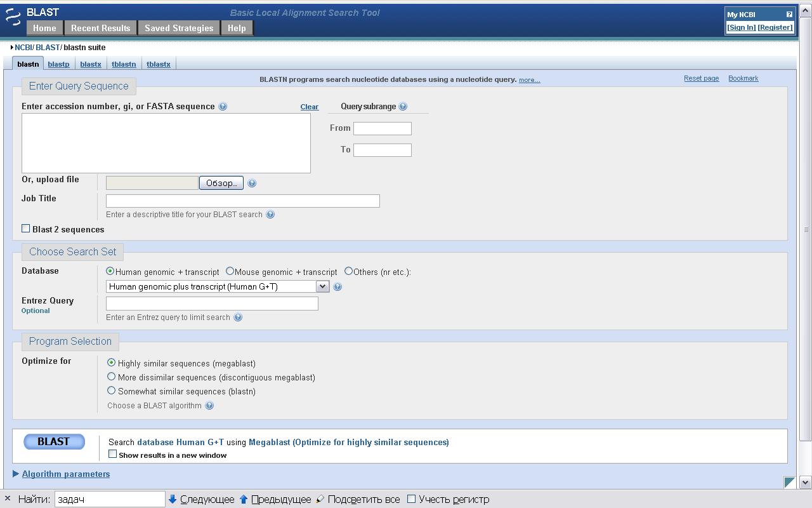Click help icon beside upload file button

(x=252, y=184)
